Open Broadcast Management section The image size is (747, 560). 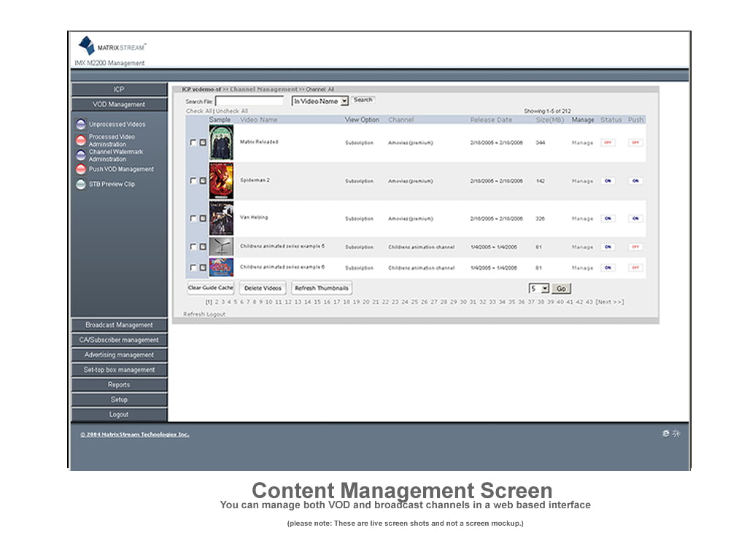click(x=119, y=324)
